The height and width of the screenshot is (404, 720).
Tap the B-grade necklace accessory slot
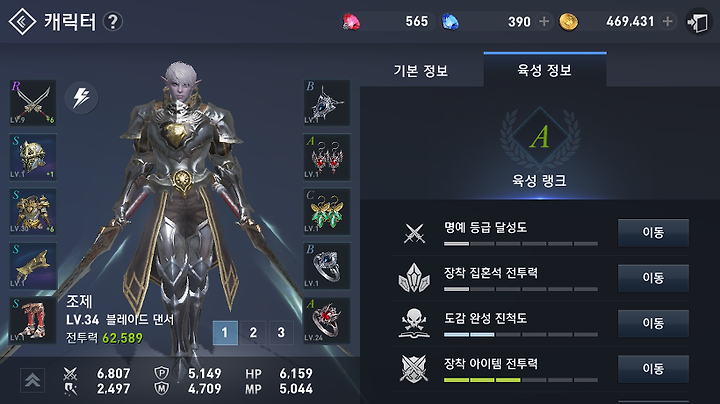326,103
